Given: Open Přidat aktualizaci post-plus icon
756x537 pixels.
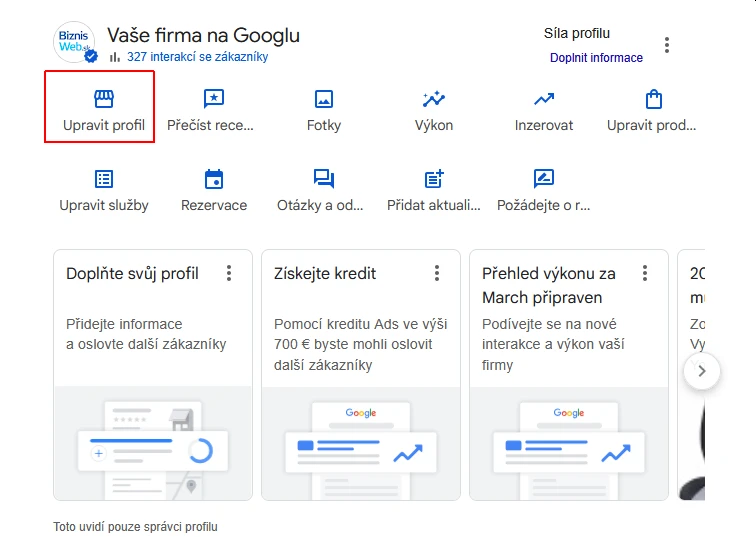Looking at the screenshot, I should 433,179.
